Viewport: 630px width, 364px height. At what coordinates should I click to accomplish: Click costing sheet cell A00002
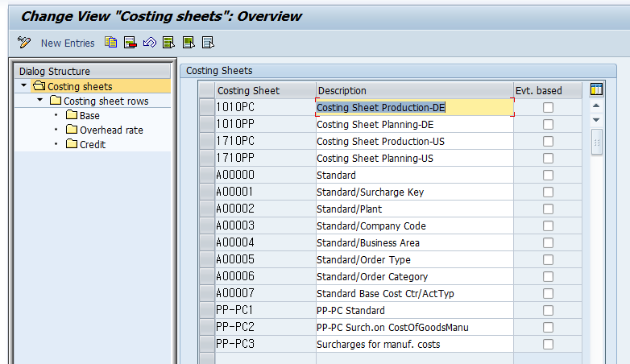coord(266,209)
